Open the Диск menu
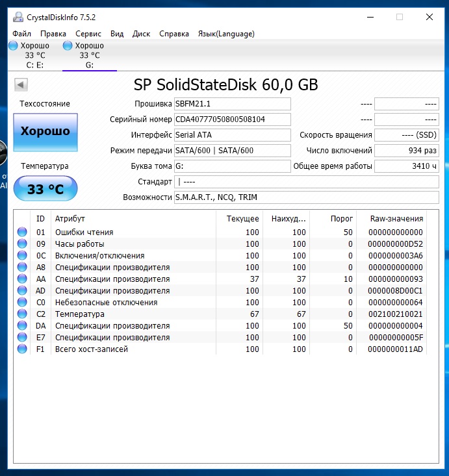This screenshot has width=449, height=476. 141,34
